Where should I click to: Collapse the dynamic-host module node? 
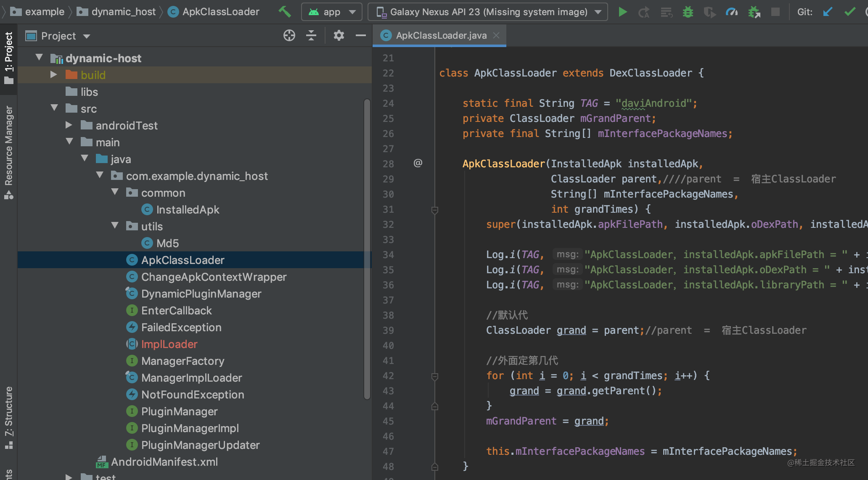[39, 58]
